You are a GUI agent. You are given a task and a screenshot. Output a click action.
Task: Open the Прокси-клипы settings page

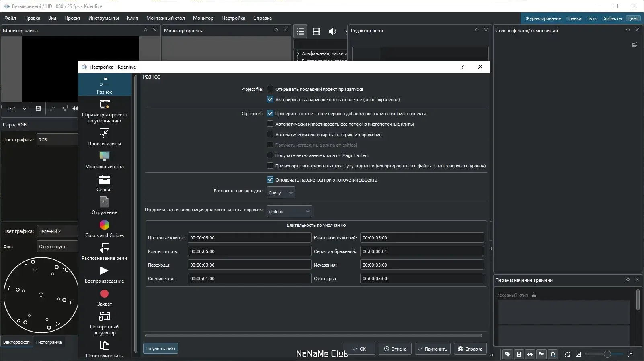point(105,137)
